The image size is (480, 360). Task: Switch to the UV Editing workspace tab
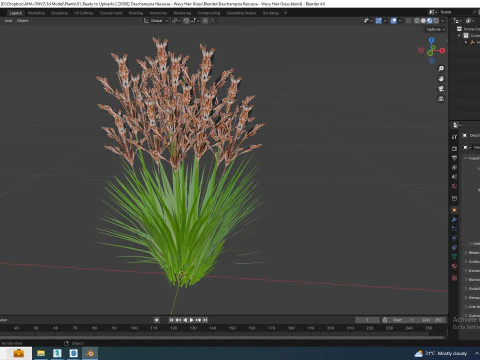tap(83, 13)
